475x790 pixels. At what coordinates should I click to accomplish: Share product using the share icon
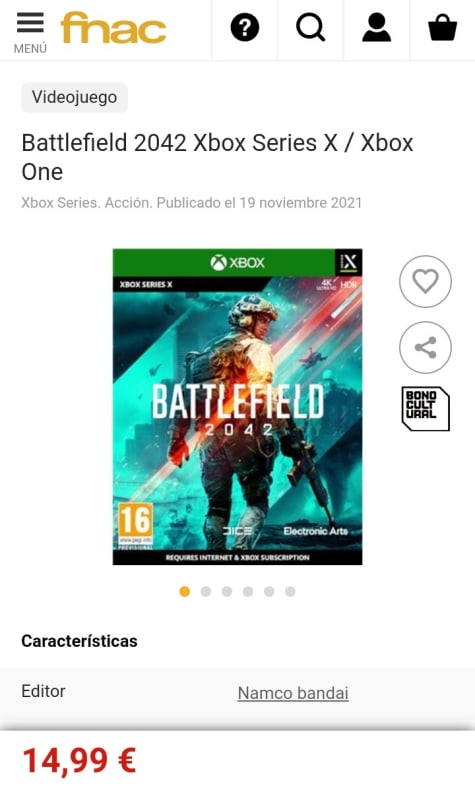(x=425, y=348)
